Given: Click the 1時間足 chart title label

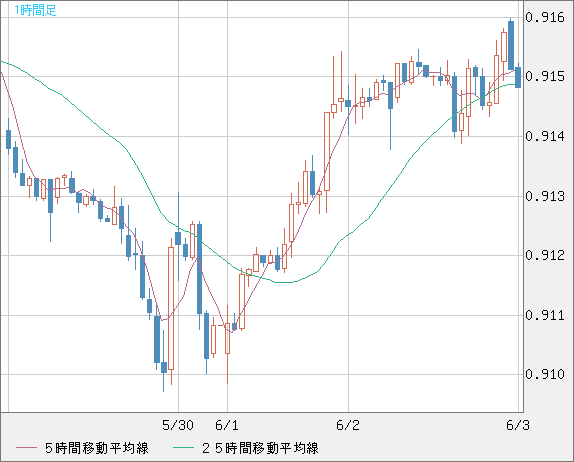Looking at the screenshot, I should tap(35, 10).
